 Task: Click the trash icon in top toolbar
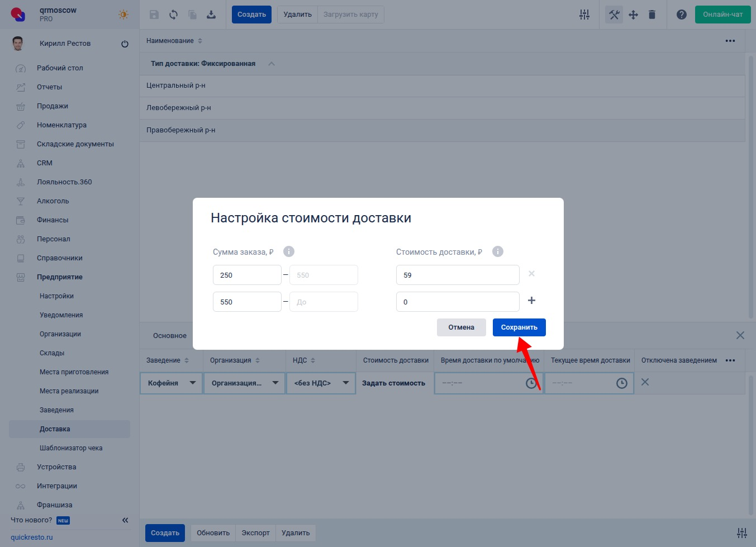652,15
